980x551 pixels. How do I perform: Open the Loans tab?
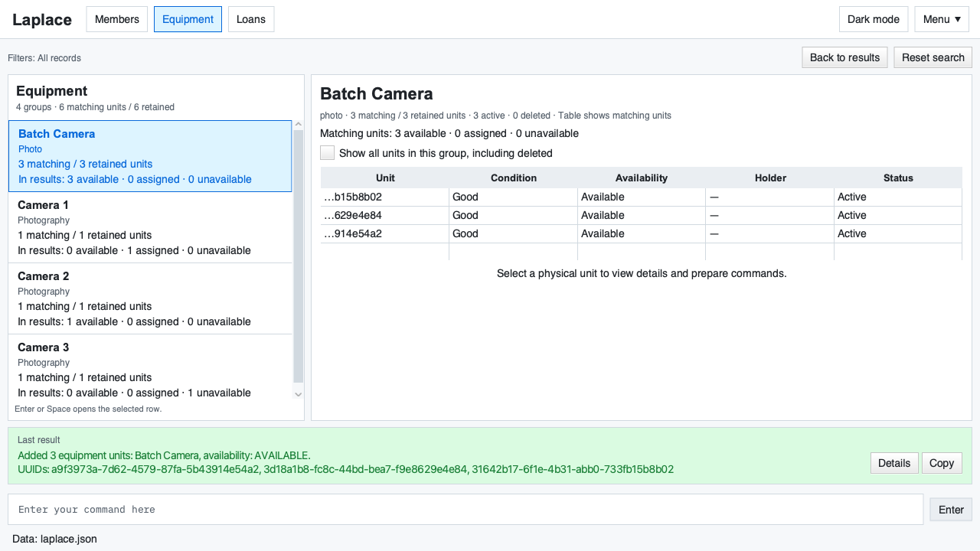click(x=251, y=19)
